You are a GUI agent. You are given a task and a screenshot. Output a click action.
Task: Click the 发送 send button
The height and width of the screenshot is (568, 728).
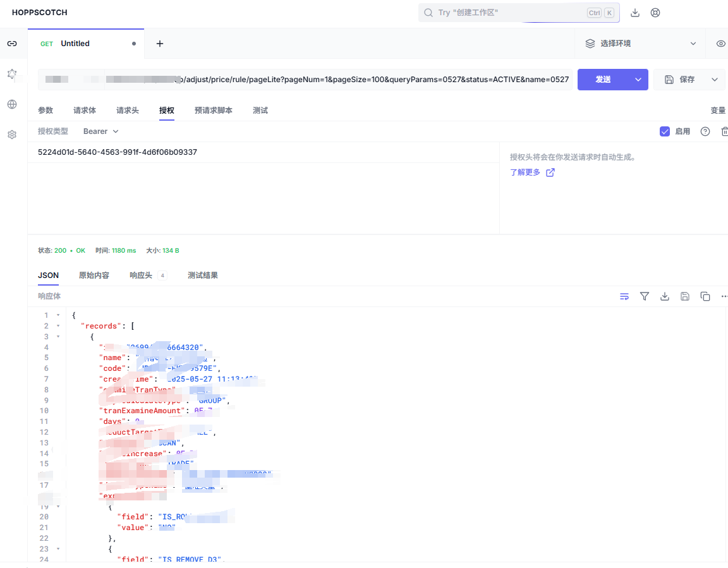tap(604, 80)
